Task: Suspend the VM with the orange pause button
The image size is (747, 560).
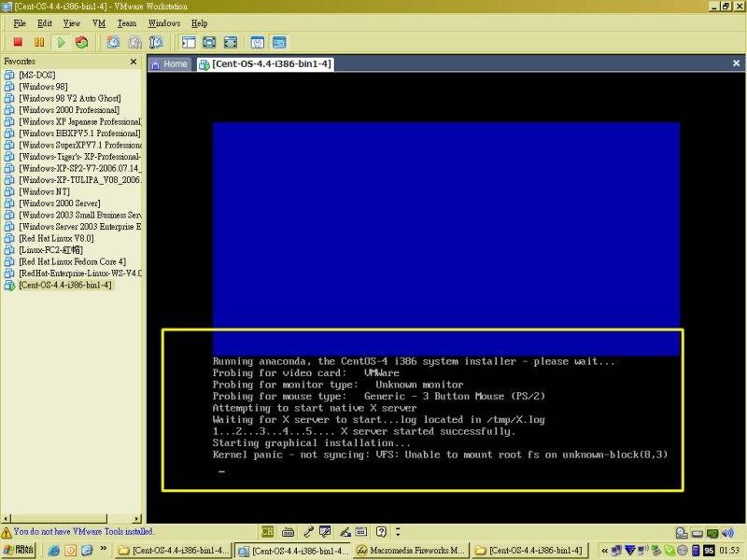Action: click(39, 42)
